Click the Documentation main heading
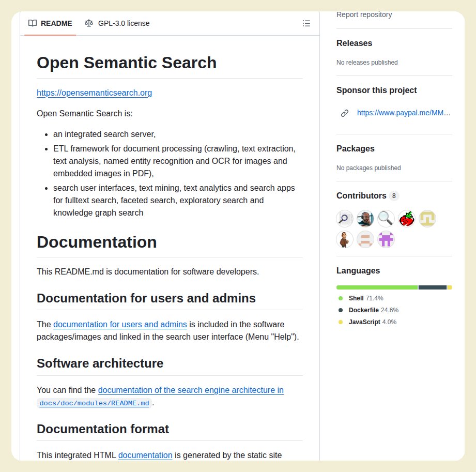 click(97, 242)
